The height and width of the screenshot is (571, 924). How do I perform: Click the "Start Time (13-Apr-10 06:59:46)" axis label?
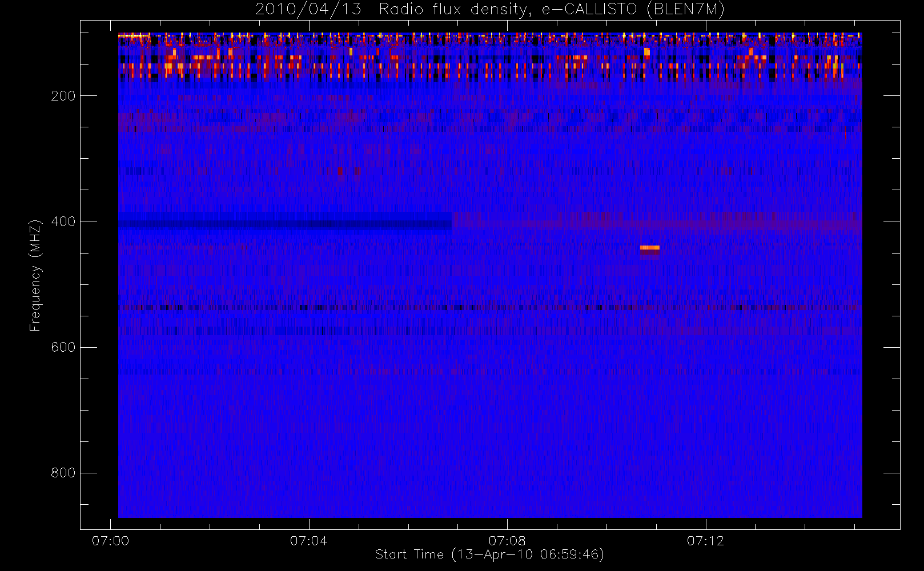(x=489, y=554)
